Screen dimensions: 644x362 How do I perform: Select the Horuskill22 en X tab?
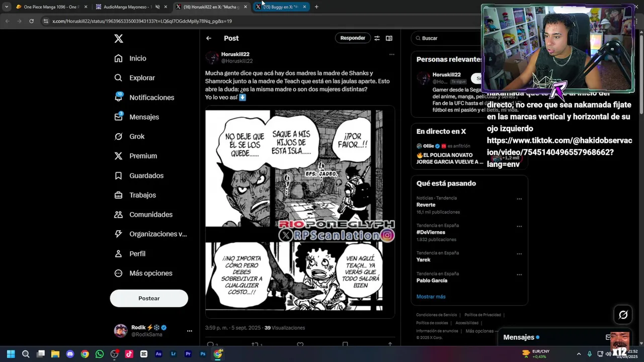point(210,7)
